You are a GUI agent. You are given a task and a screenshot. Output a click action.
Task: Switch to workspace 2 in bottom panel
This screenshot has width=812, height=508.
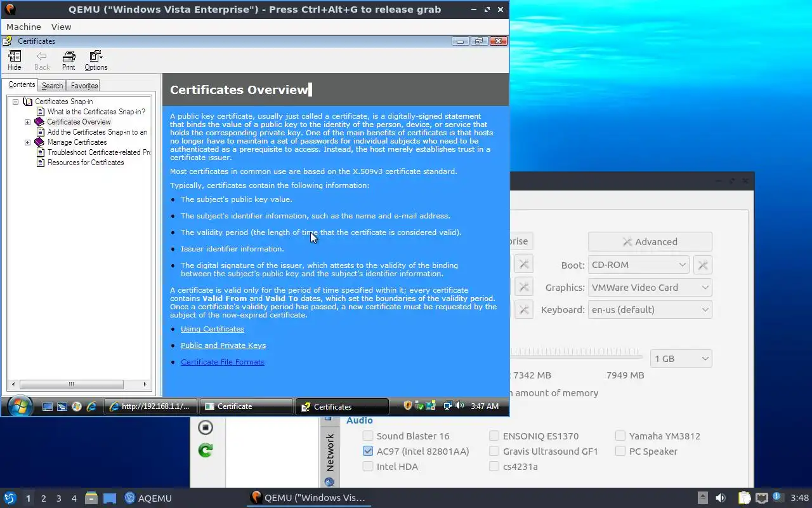[x=43, y=498]
